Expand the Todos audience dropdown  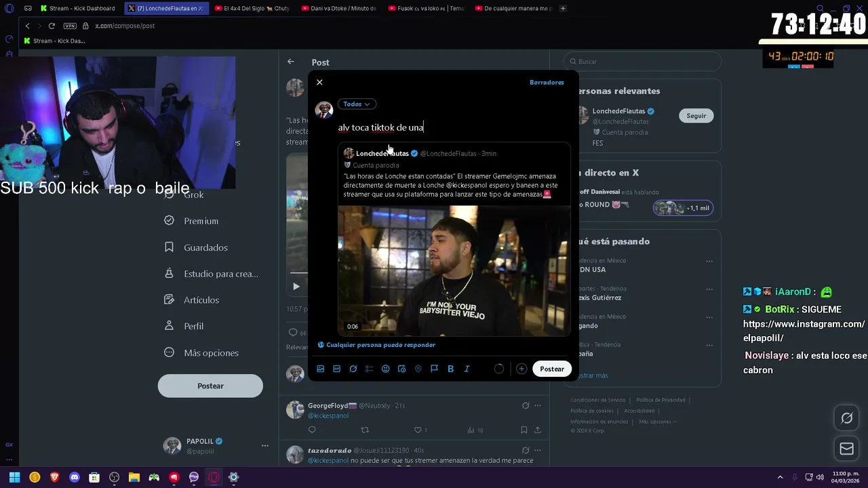(357, 104)
